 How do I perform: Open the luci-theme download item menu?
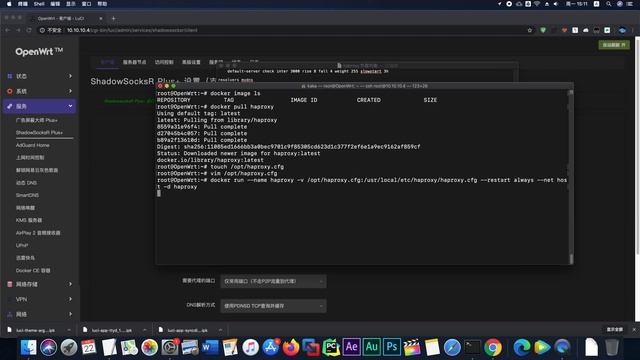click(69, 330)
